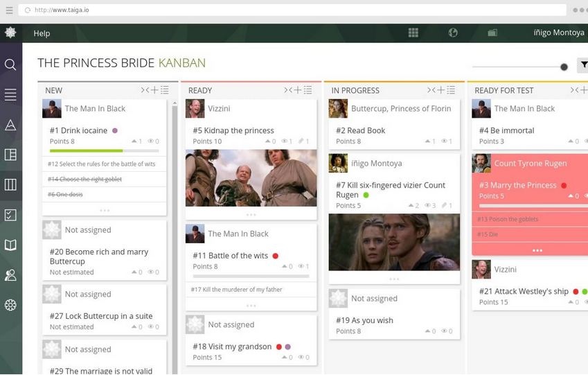Expand more dots on Battle of the wits card
Image resolution: width=588 pixels, height=375 pixels.
(251, 306)
